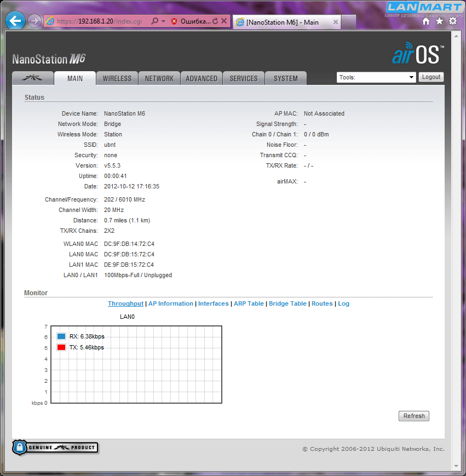Screen dimensions: 466x476
Task: Open browser Home icon
Action: point(426,21)
